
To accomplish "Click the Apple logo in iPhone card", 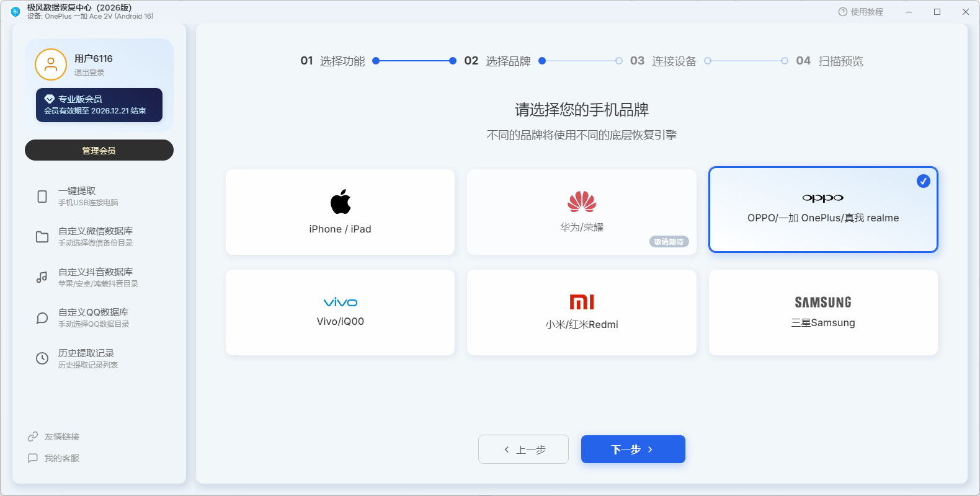I will pyautogui.click(x=341, y=201).
